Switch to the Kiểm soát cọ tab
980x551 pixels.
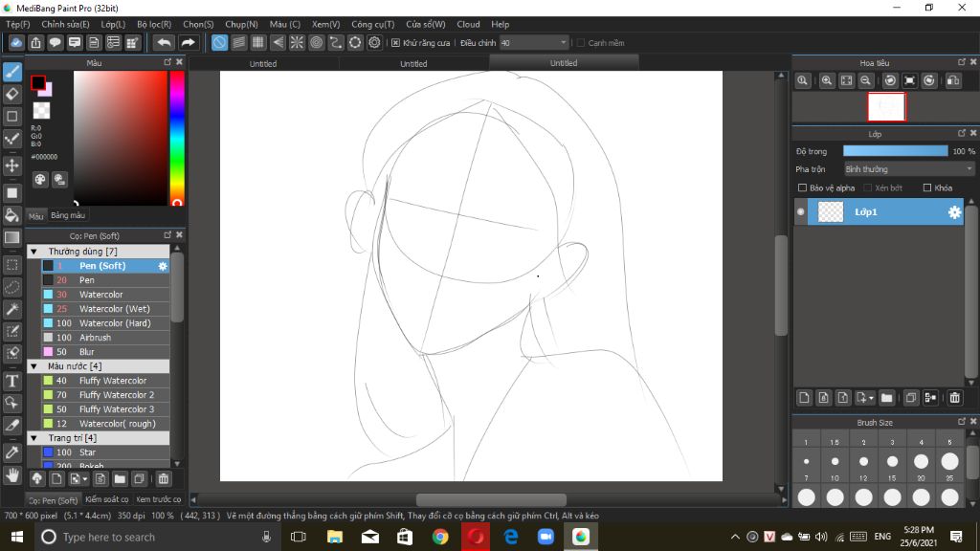107,499
